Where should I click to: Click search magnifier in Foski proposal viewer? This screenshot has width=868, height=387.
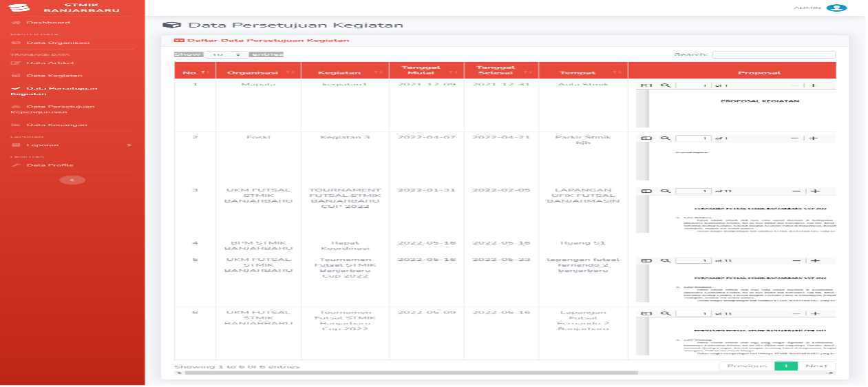pyautogui.click(x=665, y=138)
